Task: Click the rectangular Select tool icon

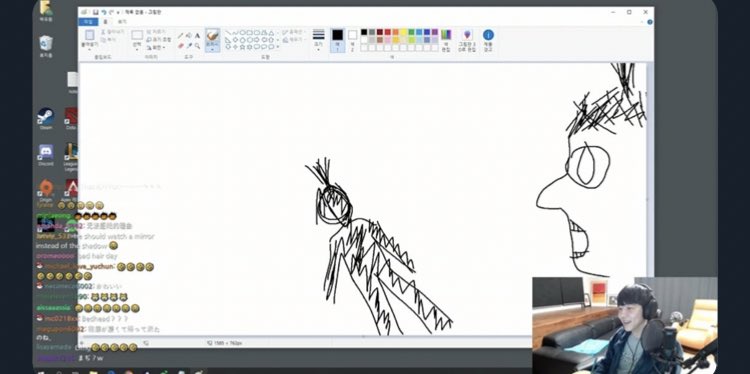Action: click(137, 35)
